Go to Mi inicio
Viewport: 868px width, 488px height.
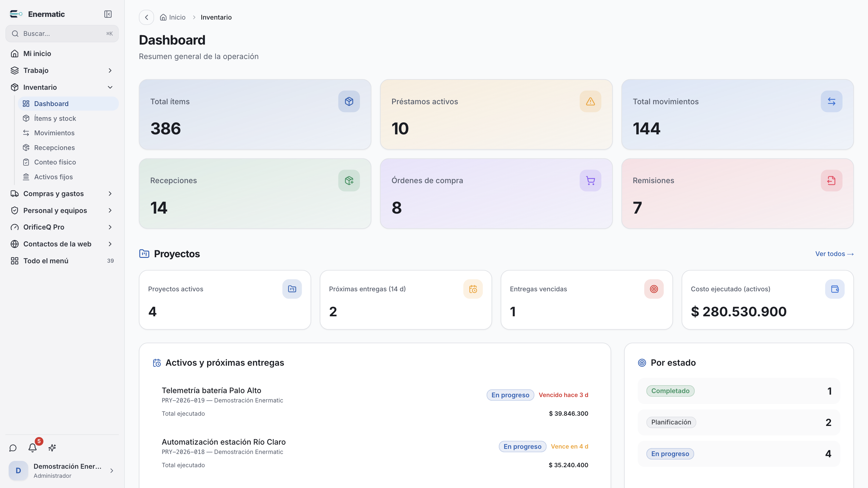pos(62,54)
